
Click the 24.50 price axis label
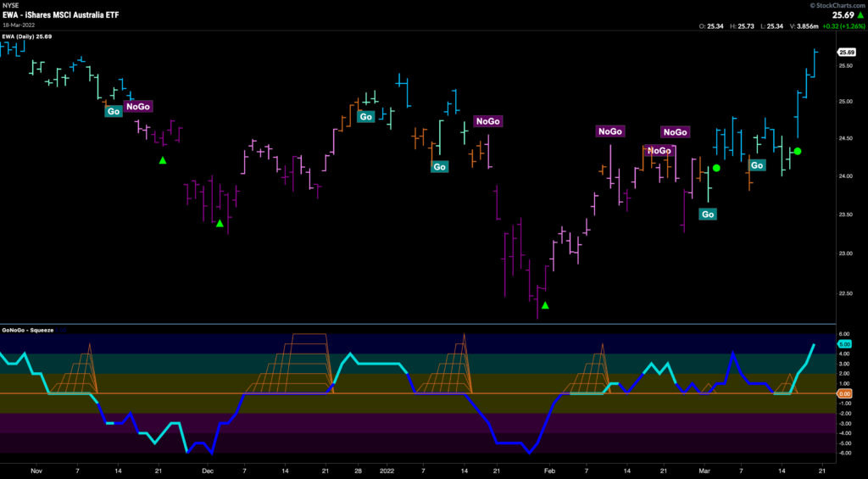pyautogui.click(x=845, y=139)
